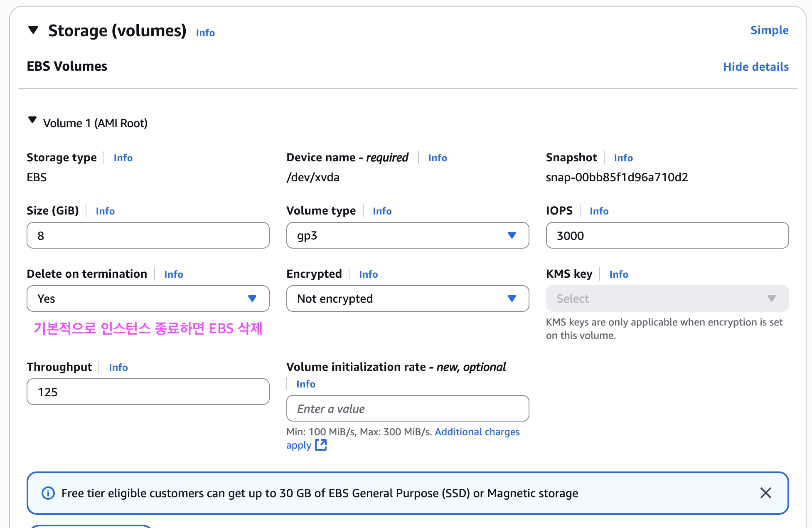
Task: Open Info link for Delete on termination
Action: pyautogui.click(x=173, y=274)
